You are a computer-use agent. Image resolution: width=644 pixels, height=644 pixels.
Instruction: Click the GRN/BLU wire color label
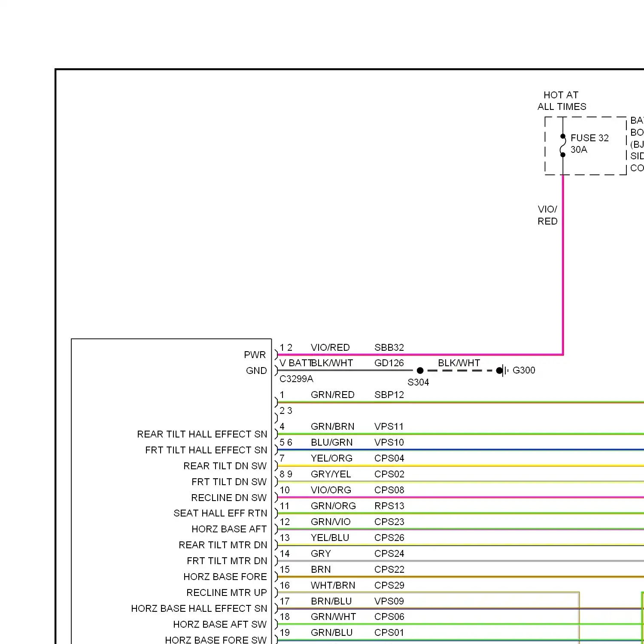tap(332, 632)
